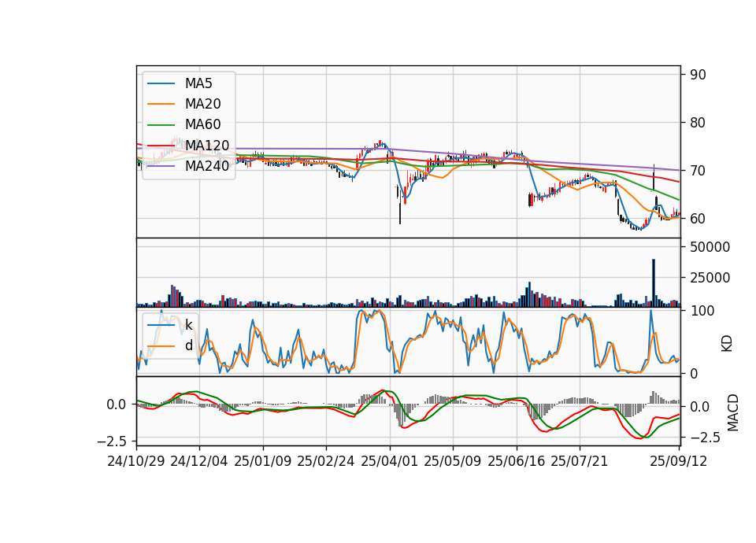Click the KD axis label

[x=727, y=344]
